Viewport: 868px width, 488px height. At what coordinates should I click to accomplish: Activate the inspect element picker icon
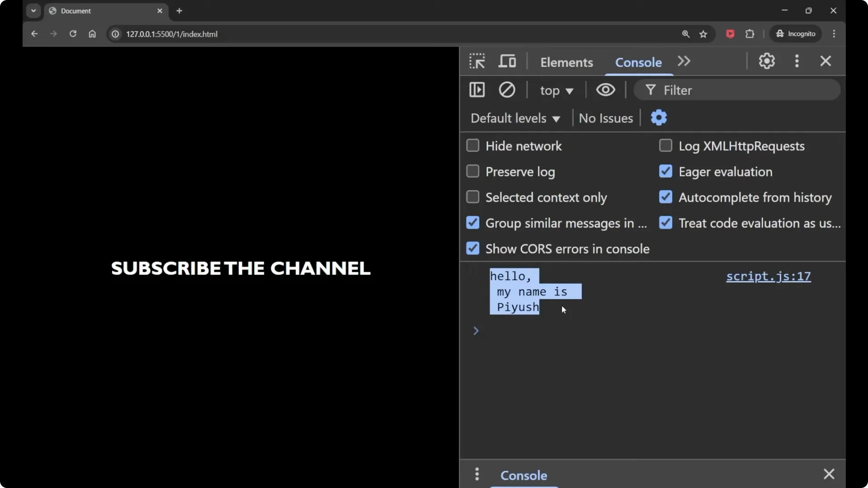pos(477,61)
